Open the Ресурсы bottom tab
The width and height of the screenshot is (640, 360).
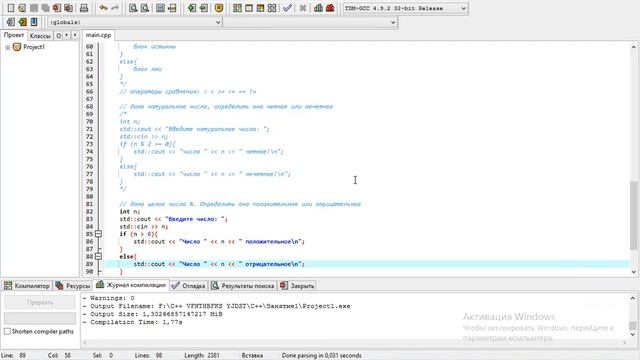click(x=73, y=286)
